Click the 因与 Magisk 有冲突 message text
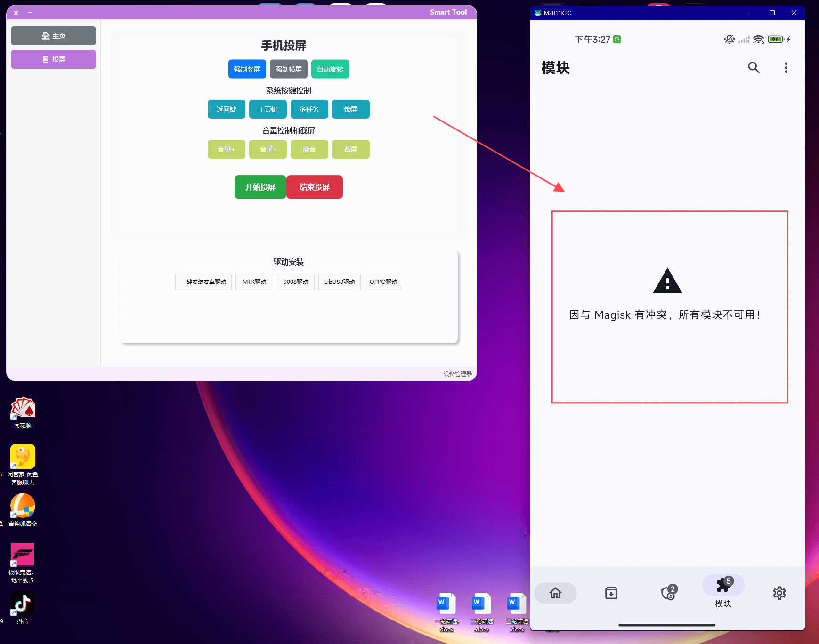Image resolution: width=819 pixels, height=644 pixels. pyautogui.click(x=665, y=314)
